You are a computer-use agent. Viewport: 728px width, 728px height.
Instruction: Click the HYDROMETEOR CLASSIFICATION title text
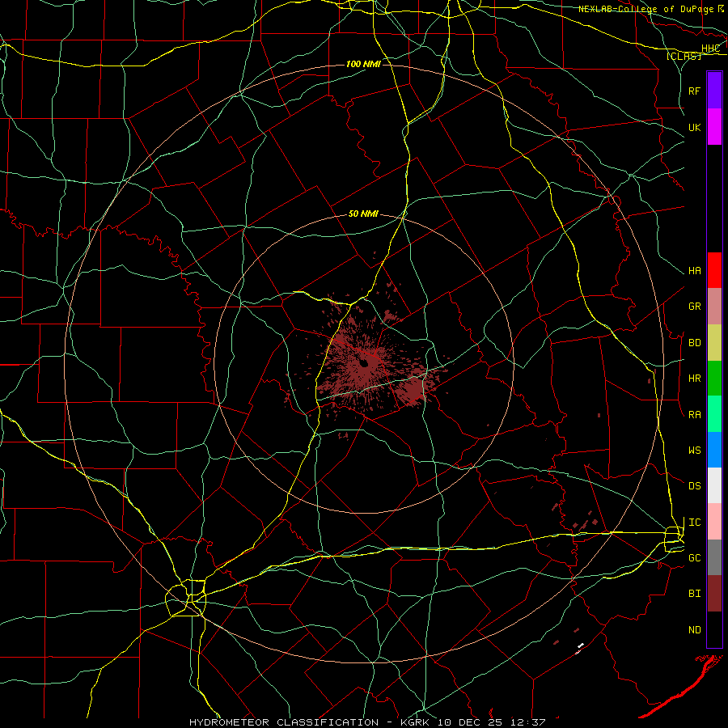click(x=284, y=722)
